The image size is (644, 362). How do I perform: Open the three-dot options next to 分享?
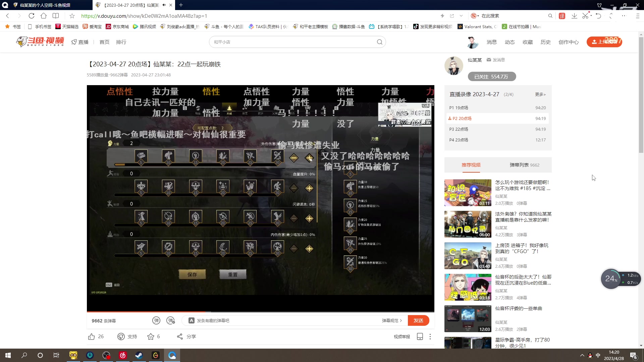(430, 337)
